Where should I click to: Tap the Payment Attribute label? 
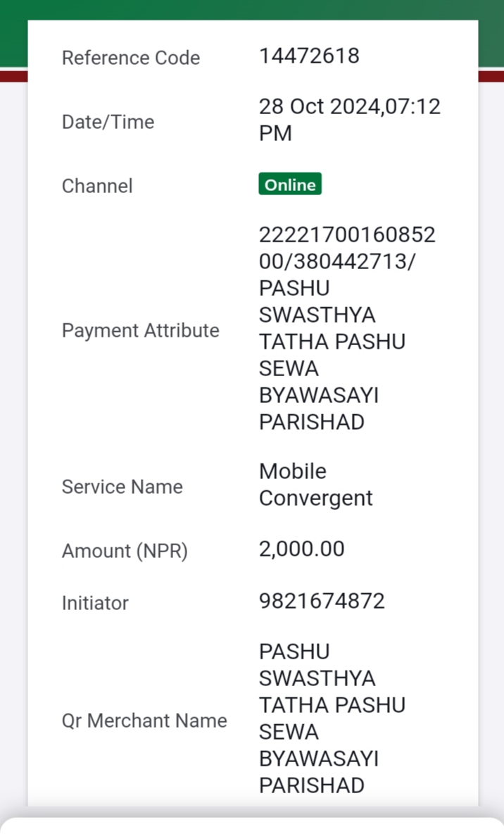140,330
